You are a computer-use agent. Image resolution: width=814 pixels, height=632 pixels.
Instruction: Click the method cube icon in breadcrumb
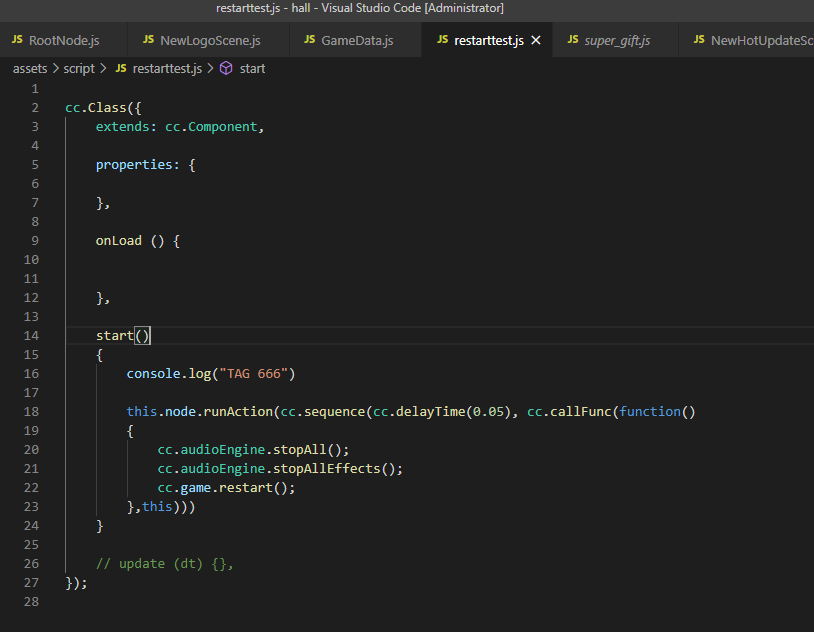(226, 69)
